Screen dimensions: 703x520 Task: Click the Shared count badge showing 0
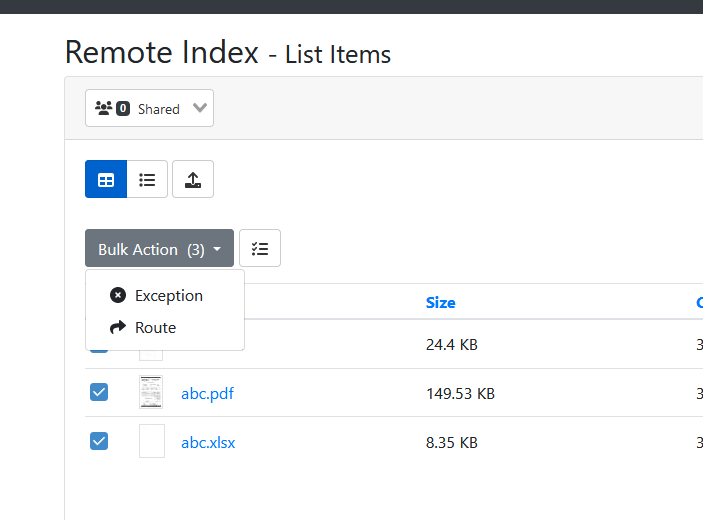[123, 108]
